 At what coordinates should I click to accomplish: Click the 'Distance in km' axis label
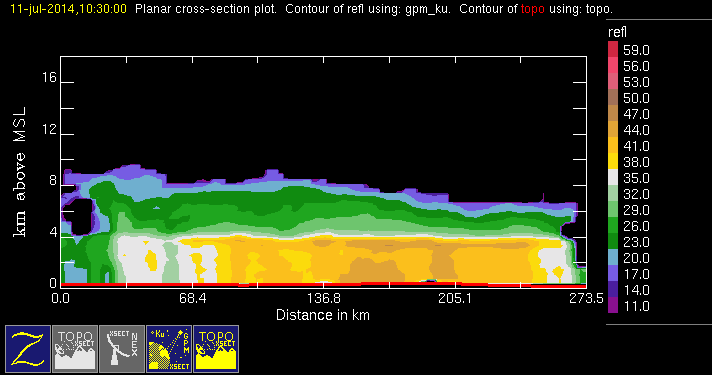pyautogui.click(x=323, y=315)
